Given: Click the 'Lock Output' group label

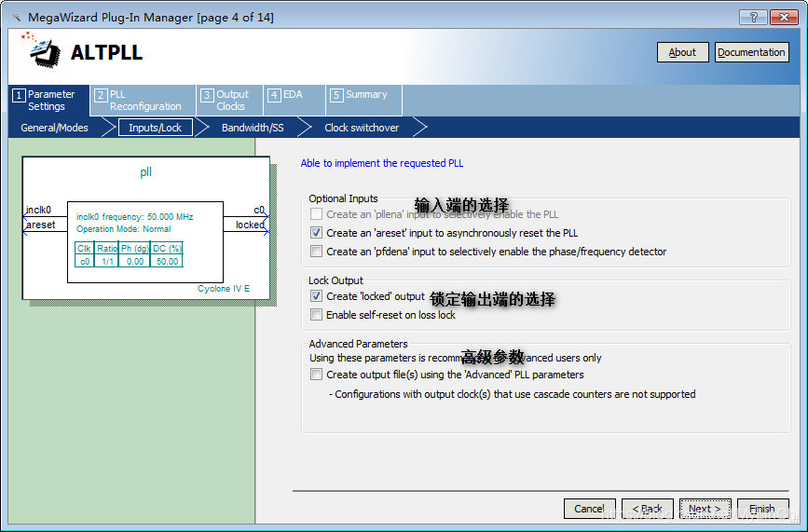Looking at the screenshot, I should pos(336,280).
